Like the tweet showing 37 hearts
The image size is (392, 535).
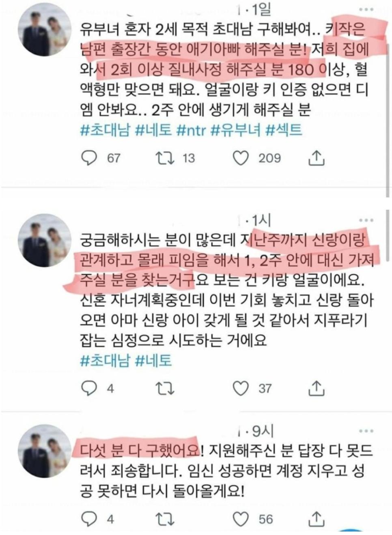pos(241,388)
